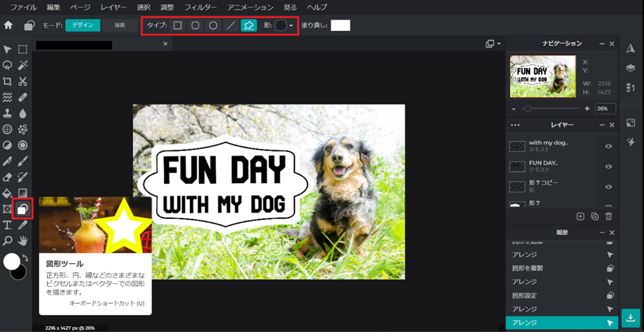Select the Clone stamp tool

(x=7, y=113)
